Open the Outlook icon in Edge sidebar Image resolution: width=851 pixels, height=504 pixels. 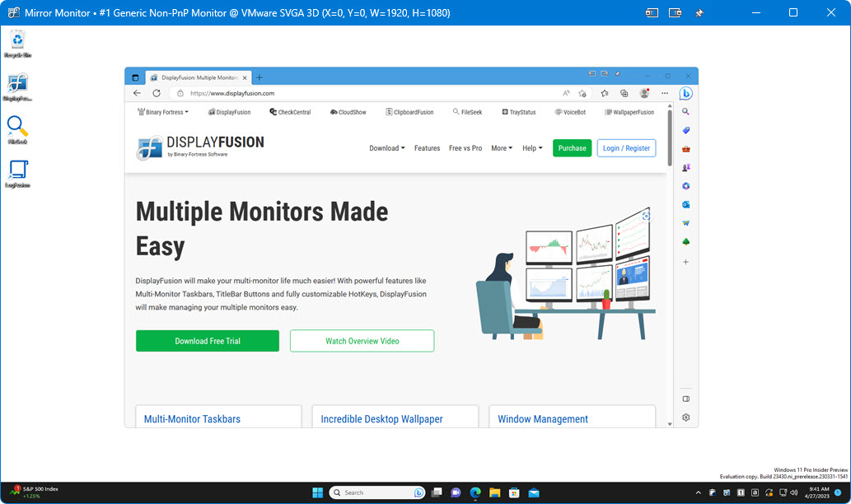click(x=685, y=204)
